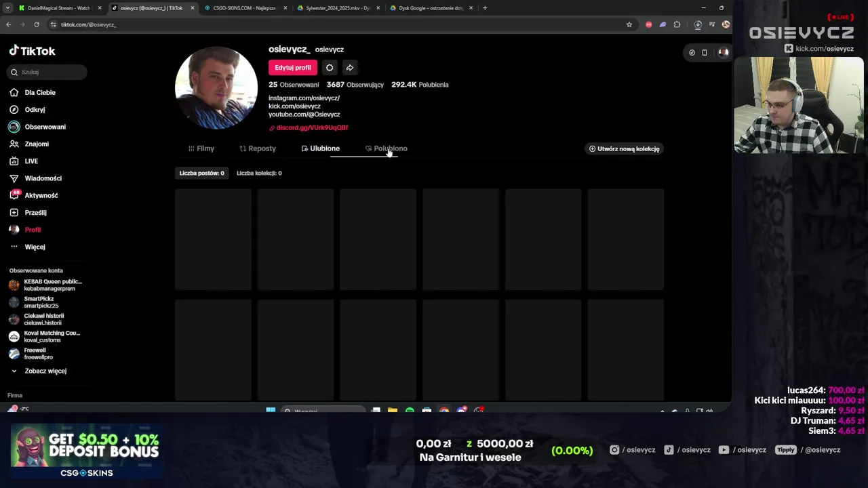This screenshot has width=868, height=488.
Task: Switch to Polubiono tab
Action: [x=386, y=148]
